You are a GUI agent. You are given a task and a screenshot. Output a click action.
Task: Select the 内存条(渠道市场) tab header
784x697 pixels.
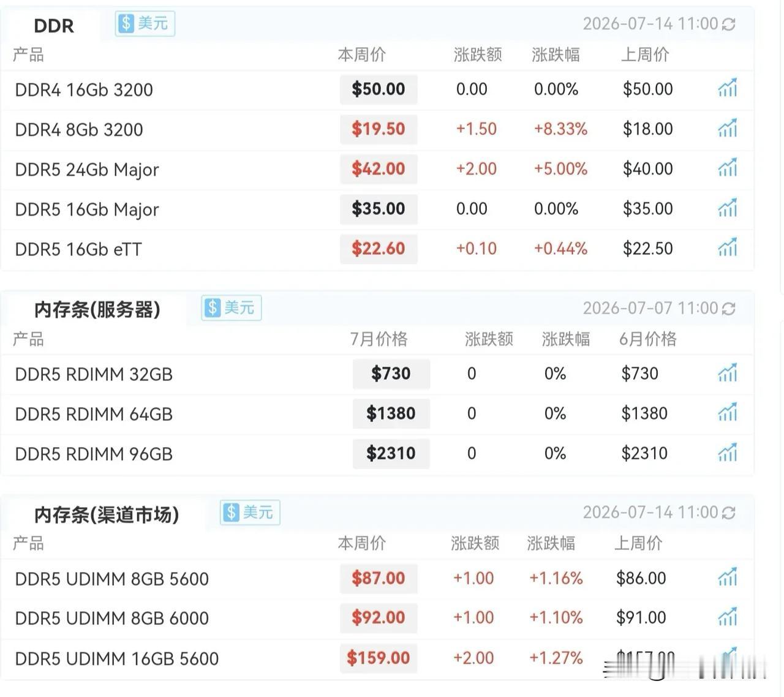coord(107,514)
